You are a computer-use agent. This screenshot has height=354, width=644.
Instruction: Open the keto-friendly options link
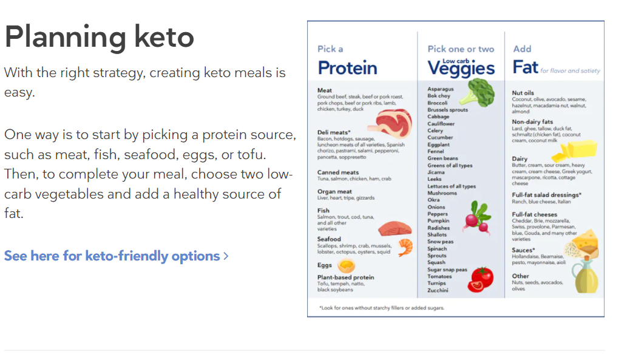pyautogui.click(x=112, y=256)
